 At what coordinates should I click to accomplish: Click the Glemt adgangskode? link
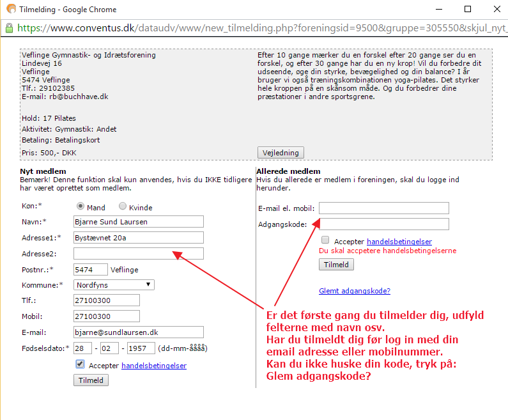pyautogui.click(x=355, y=291)
